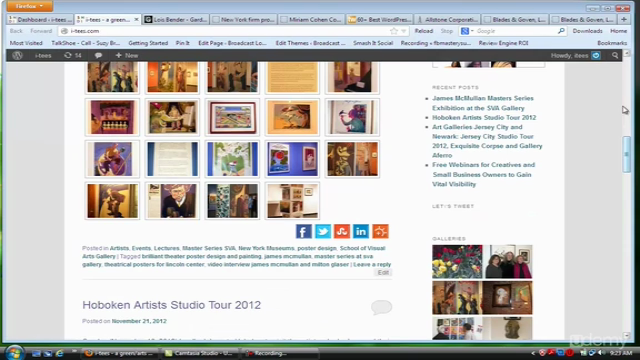The width and height of the screenshot is (640, 360).
Task: Open New content menu in admin bar
Action: click(x=127, y=56)
